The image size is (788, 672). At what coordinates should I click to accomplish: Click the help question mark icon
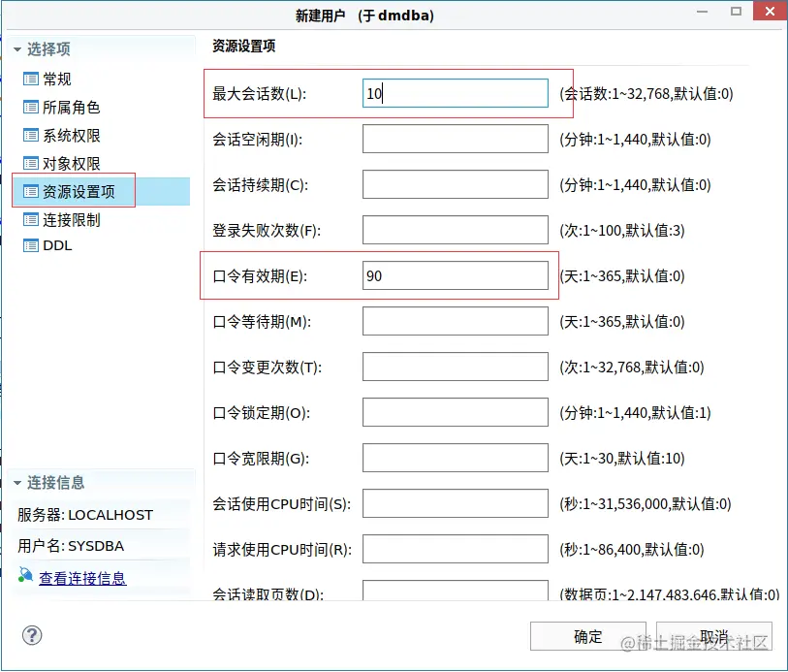[x=32, y=635]
